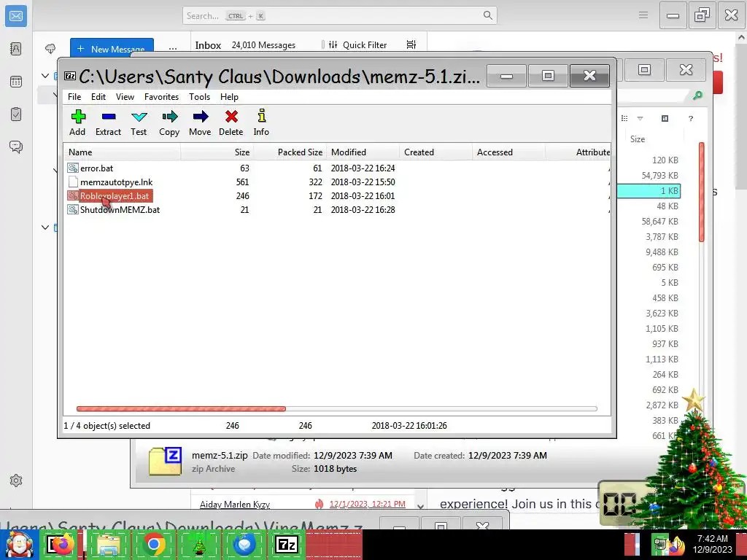
Task: Sort by Modified column header
Action: [363, 152]
